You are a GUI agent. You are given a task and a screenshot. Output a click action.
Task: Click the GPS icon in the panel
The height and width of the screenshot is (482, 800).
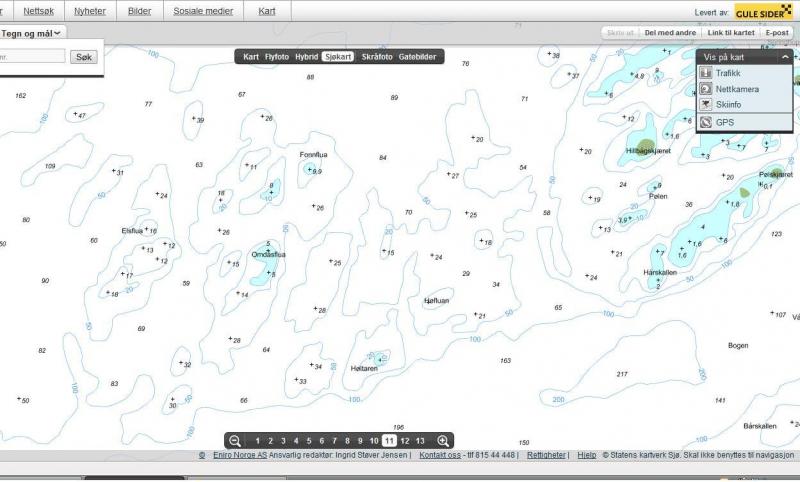(x=706, y=122)
